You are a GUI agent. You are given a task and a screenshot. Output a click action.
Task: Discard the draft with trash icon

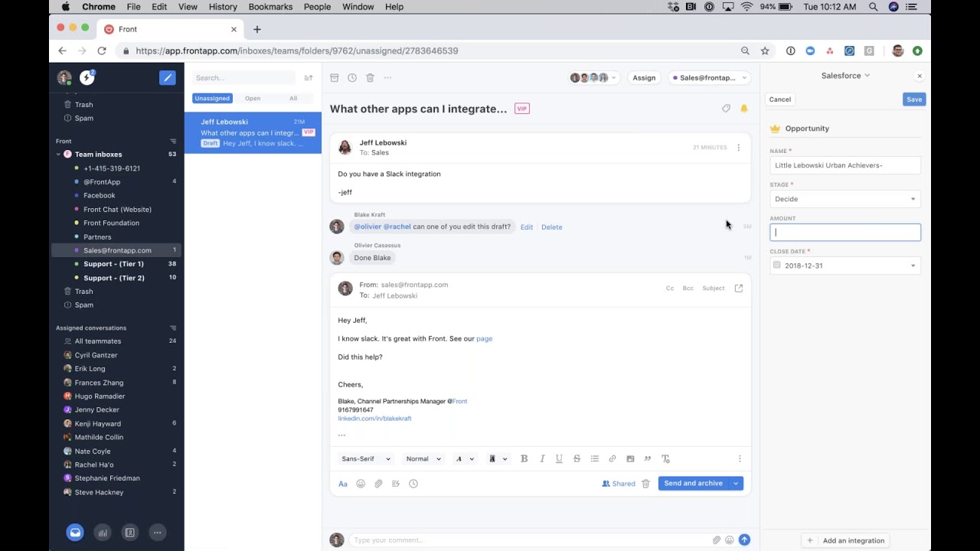point(645,484)
